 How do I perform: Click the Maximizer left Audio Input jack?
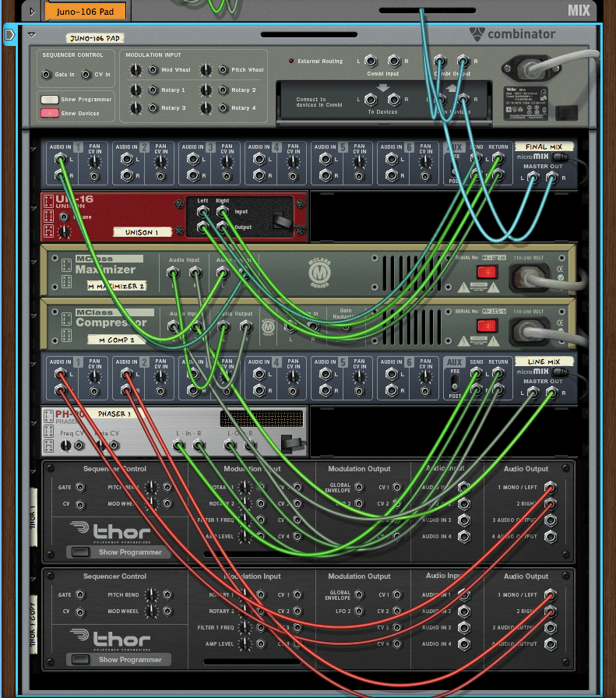coord(173,272)
